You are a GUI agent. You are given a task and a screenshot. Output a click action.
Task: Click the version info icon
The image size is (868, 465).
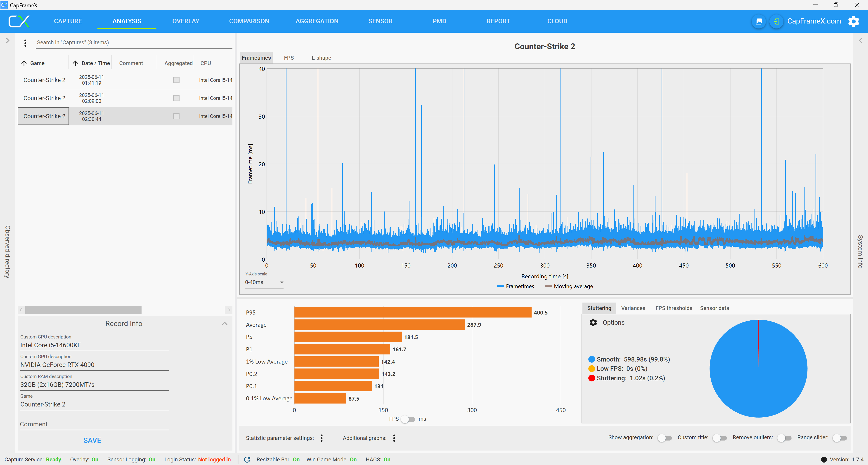click(x=823, y=459)
